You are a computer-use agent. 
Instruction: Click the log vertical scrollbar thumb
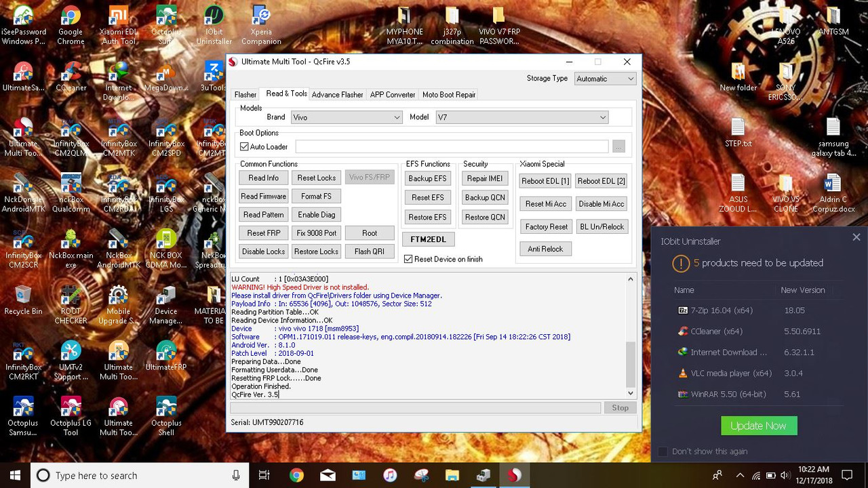pos(630,365)
